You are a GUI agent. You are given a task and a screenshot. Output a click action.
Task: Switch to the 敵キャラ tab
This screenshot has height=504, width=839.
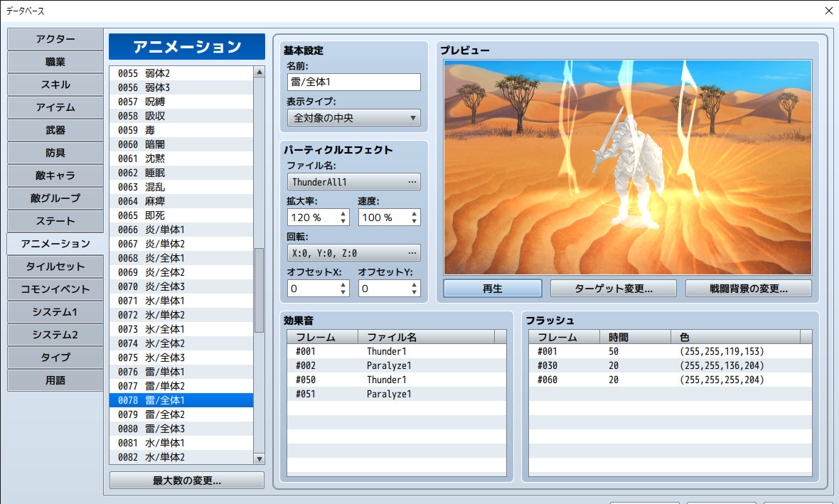55,176
